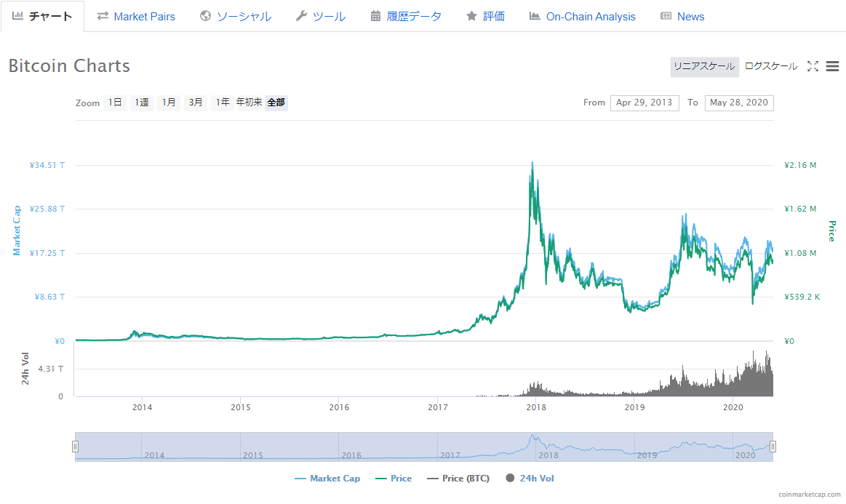
Task: Open the ソーシャル tab
Action: coord(235,16)
